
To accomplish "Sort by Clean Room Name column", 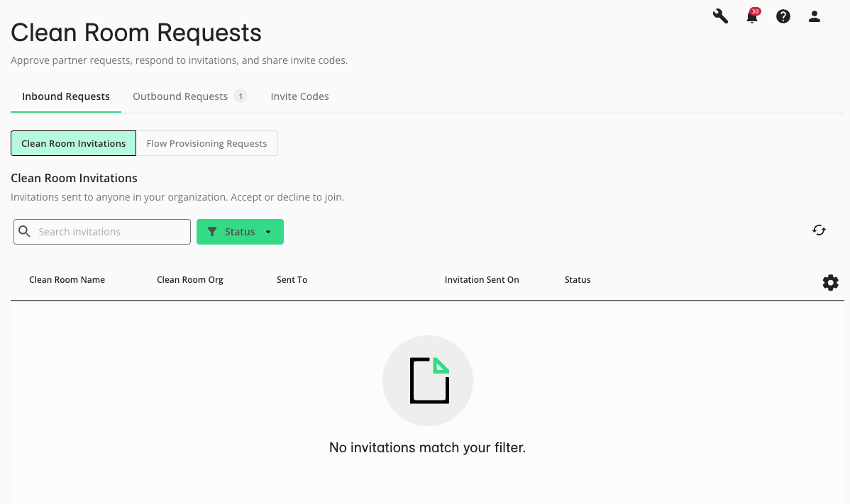I will [x=67, y=280].
